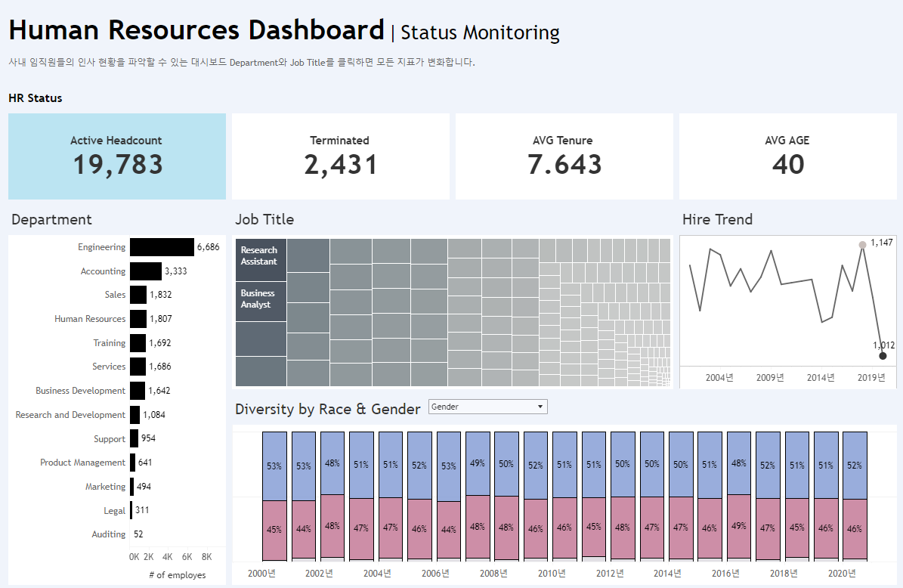Click the Human Resources department bar
This screenshot has height=588, width=903.
pyautogui.click(x=137, y=318)
